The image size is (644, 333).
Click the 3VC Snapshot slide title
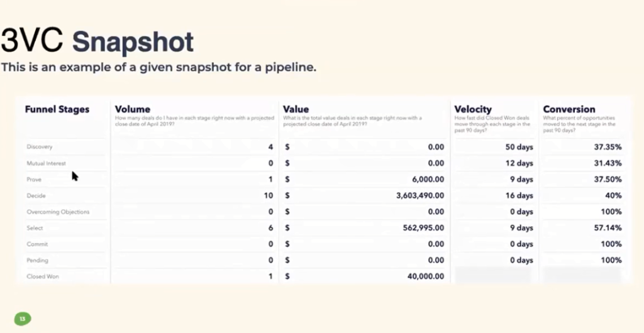pos(97,41)
